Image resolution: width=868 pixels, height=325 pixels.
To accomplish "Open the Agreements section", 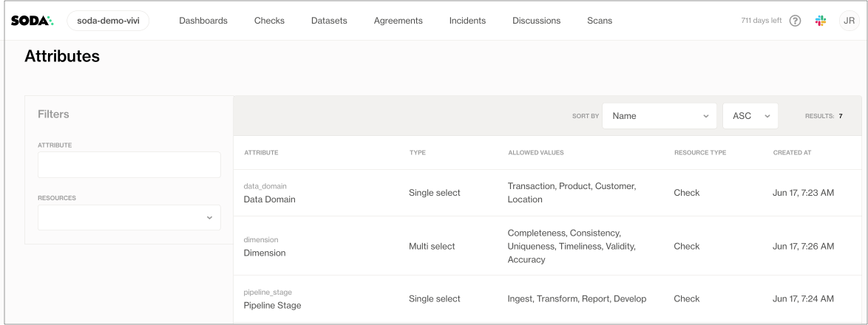I will [x=398, y=21].
